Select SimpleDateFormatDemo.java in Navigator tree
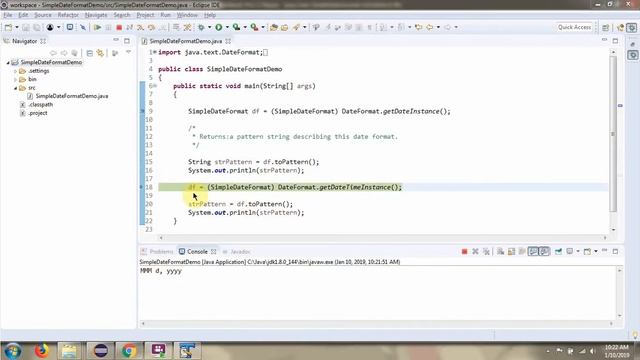 coord(71,96)
